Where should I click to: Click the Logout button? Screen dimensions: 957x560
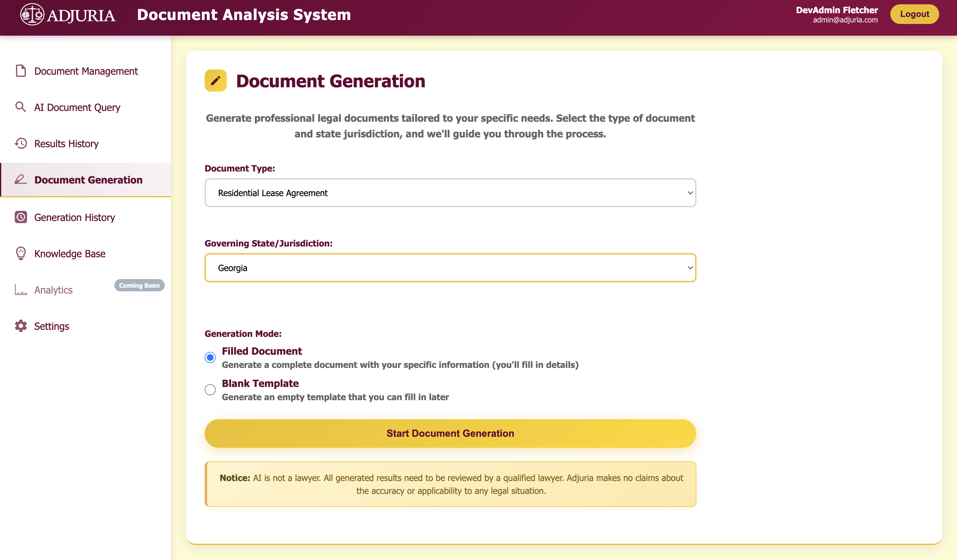[x=915, y=14]
